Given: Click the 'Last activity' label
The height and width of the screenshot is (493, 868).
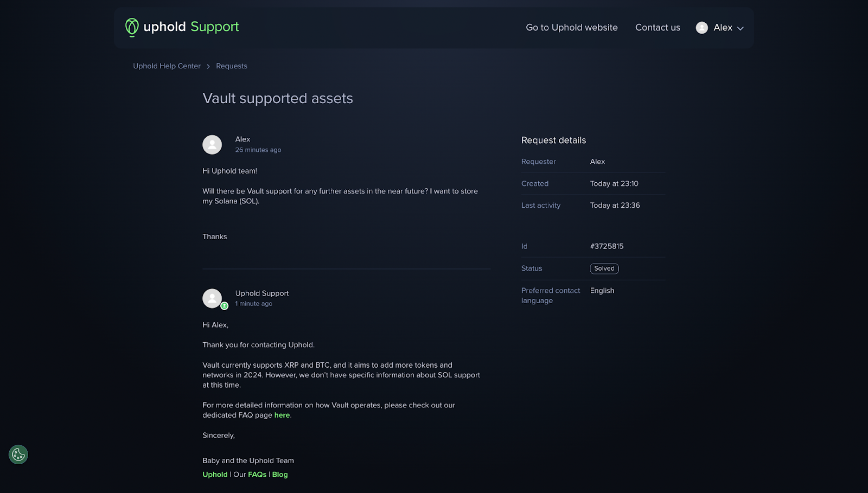Looking at the screenshot, I should 541,206.
